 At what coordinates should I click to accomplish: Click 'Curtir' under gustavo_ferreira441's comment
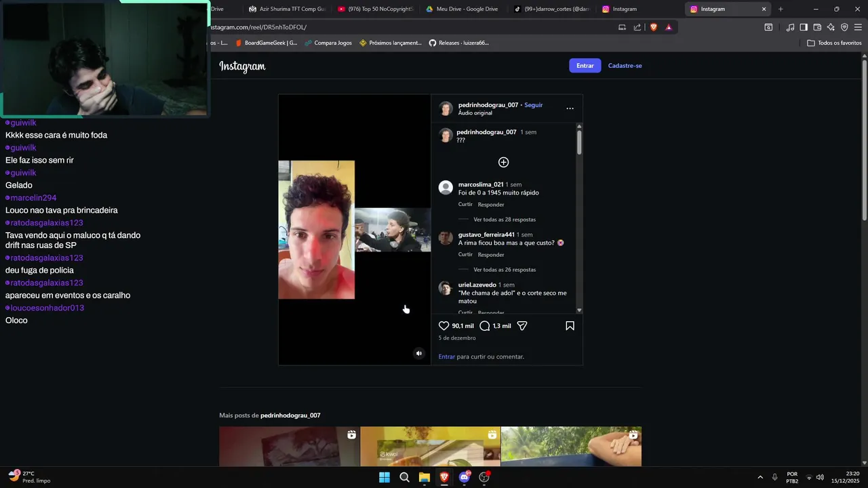465,255
